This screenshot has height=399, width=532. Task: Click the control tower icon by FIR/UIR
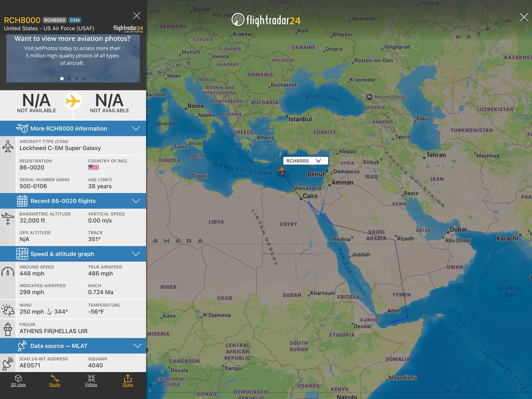coord(8,329)
